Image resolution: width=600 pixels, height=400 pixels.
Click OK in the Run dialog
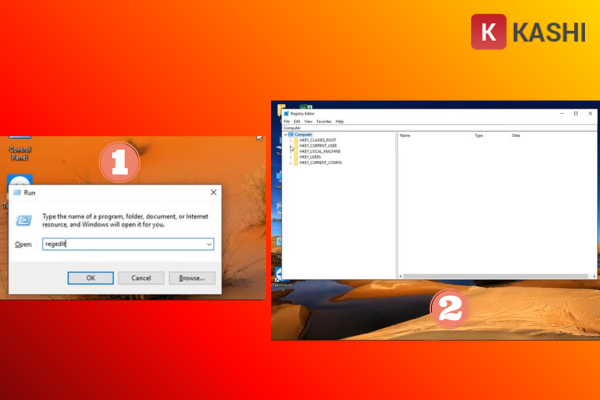91,278
